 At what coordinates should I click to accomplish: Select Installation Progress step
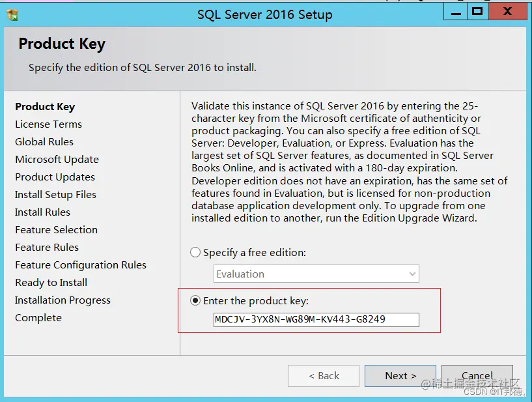63,300
